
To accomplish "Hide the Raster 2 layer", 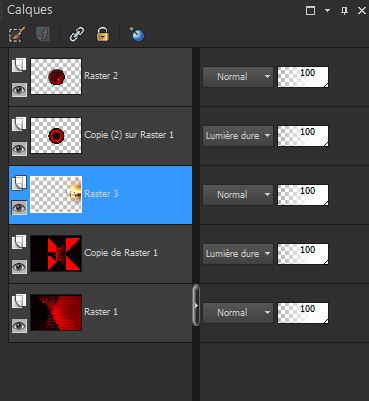I will [19, 90].
